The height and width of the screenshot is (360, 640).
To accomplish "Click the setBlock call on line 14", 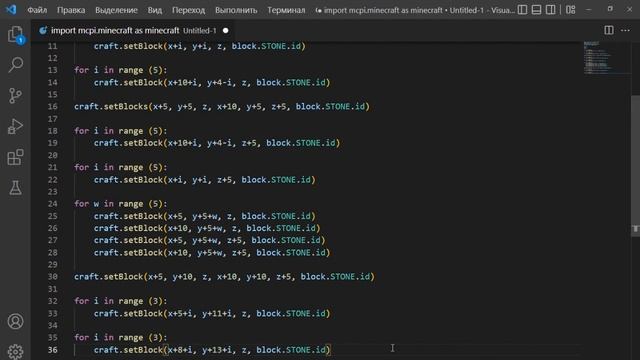I will (212, 82).
